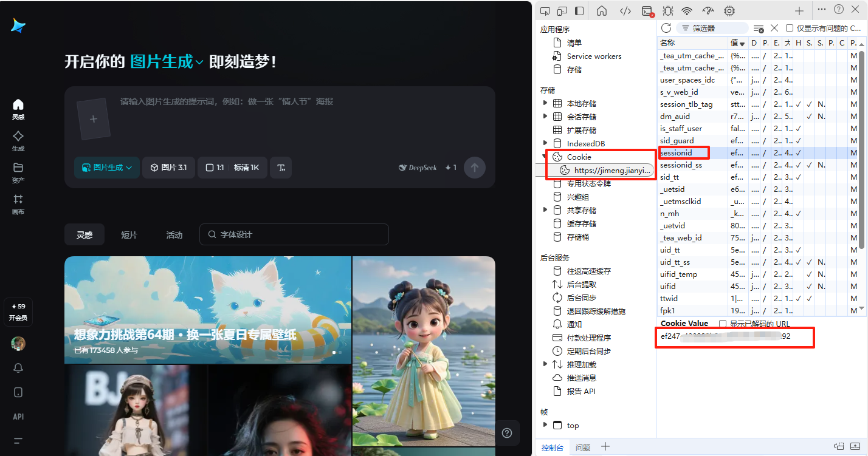Choose the 图片 3.1 model selector

tap(168, 168)
